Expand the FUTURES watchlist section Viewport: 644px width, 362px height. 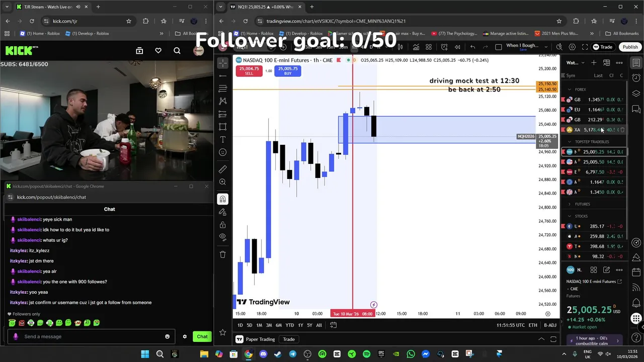point(570,204)
